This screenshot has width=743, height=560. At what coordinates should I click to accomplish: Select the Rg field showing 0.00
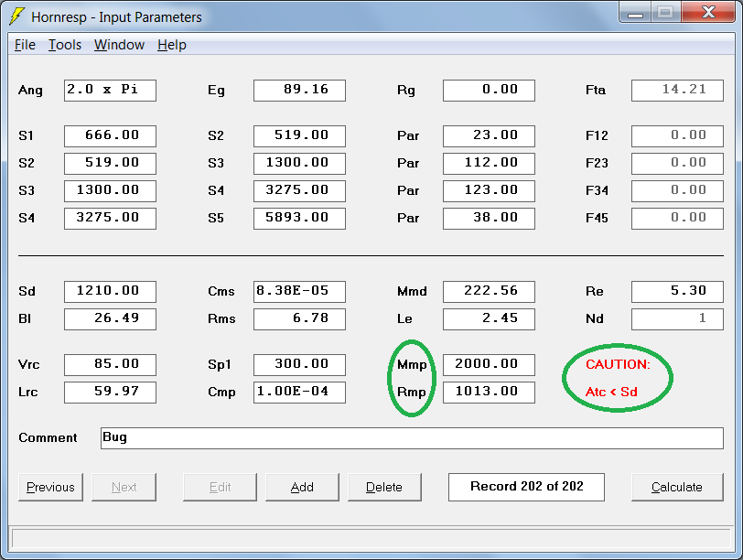tap(489, 91)
